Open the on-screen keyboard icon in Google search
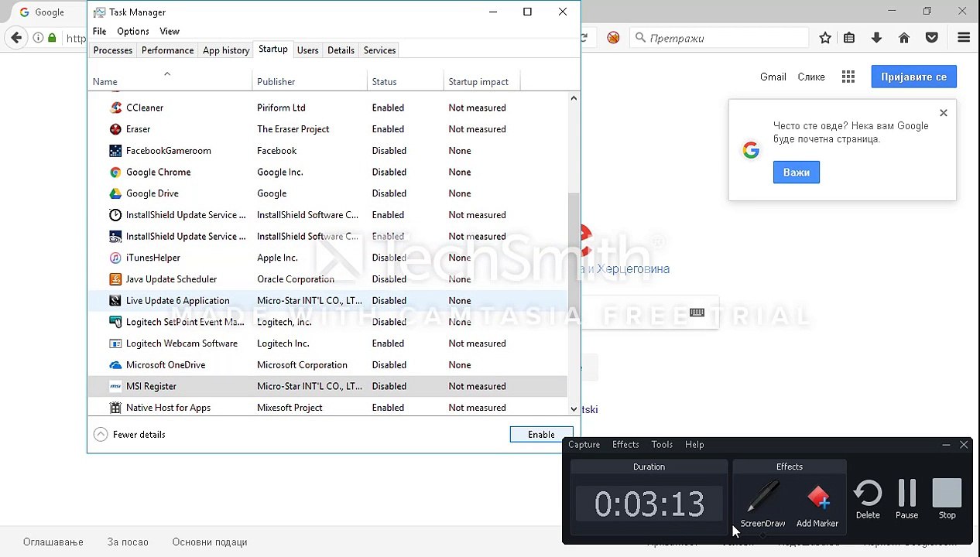Screen dimensions: 980x557 697,313
